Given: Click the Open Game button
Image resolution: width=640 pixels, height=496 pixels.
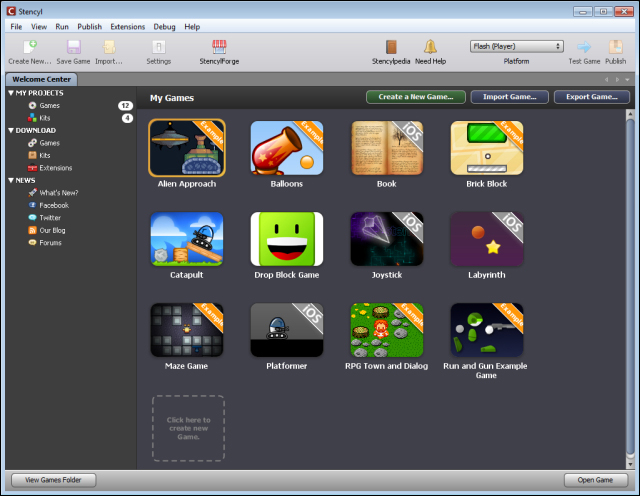Looking at the screenshot, I should click(x=596, y=480).
